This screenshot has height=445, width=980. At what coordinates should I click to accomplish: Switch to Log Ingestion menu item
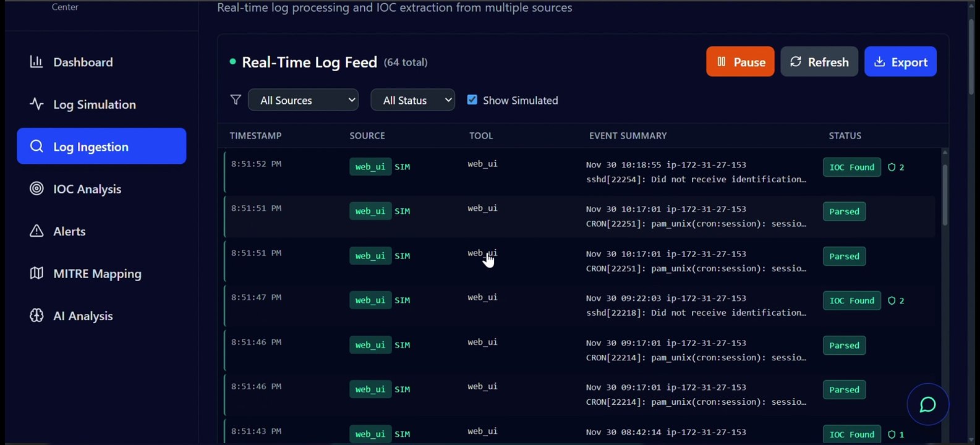point(101,146)
